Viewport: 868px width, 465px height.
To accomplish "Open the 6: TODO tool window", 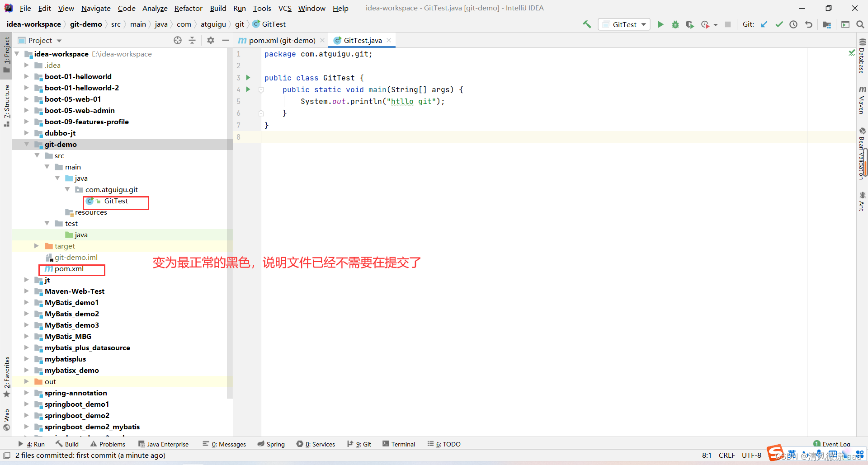I will pyautogui.click(x=444, y=444).
